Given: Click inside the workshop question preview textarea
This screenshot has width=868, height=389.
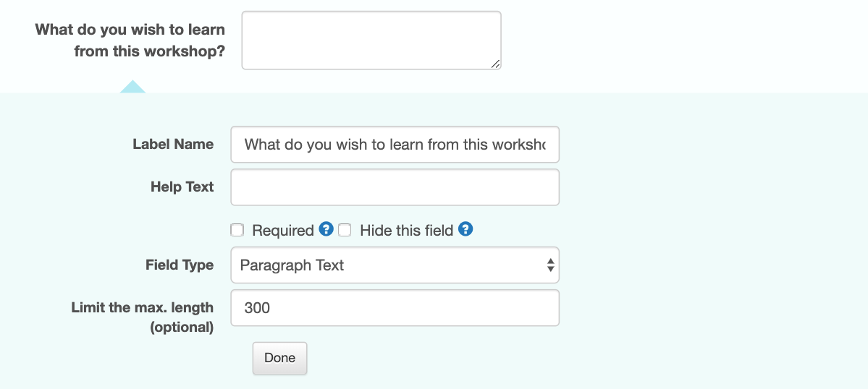Looking at the screenshot, I should pos(371,40).
